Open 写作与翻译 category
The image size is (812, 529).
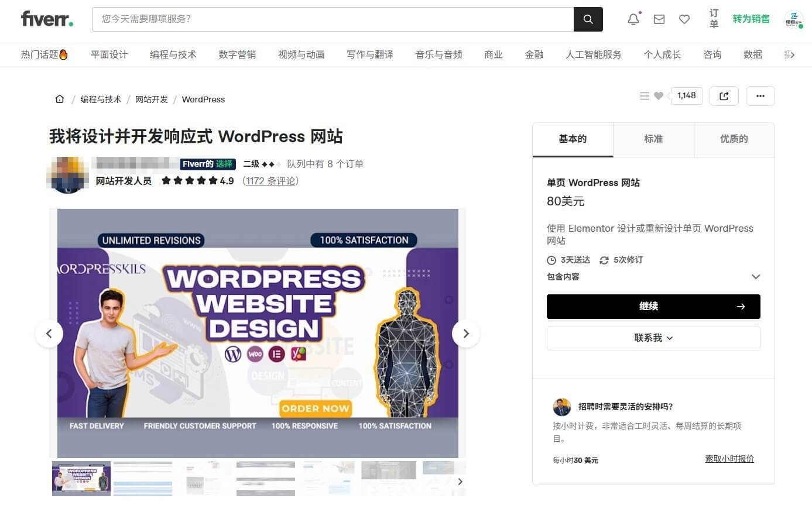click(x=370, y=54)
